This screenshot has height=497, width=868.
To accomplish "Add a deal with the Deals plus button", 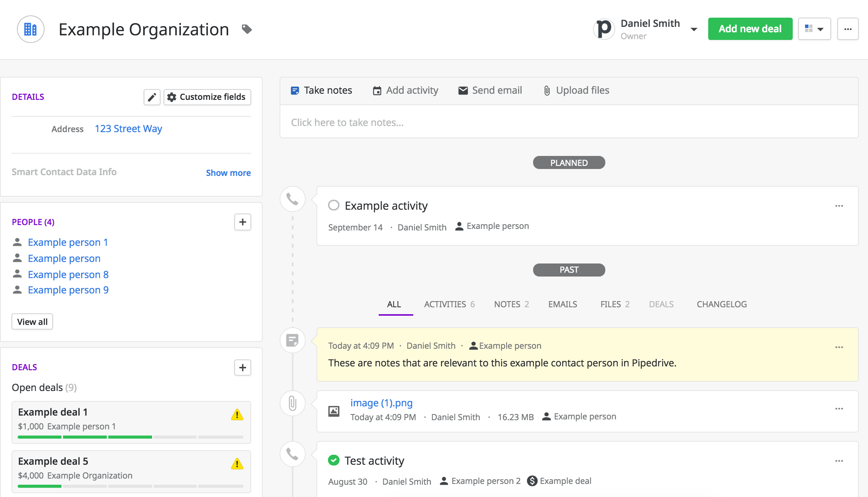I will [x=243, y=368].
